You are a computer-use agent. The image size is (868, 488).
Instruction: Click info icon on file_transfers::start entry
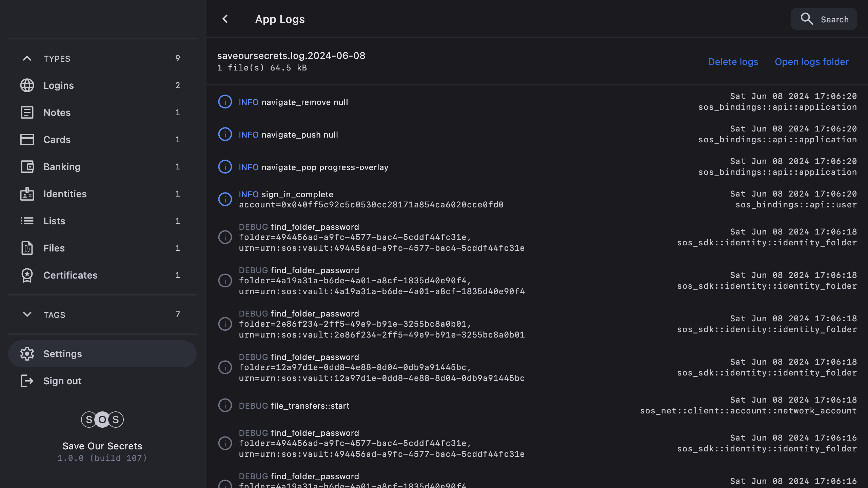click(225, 405)
